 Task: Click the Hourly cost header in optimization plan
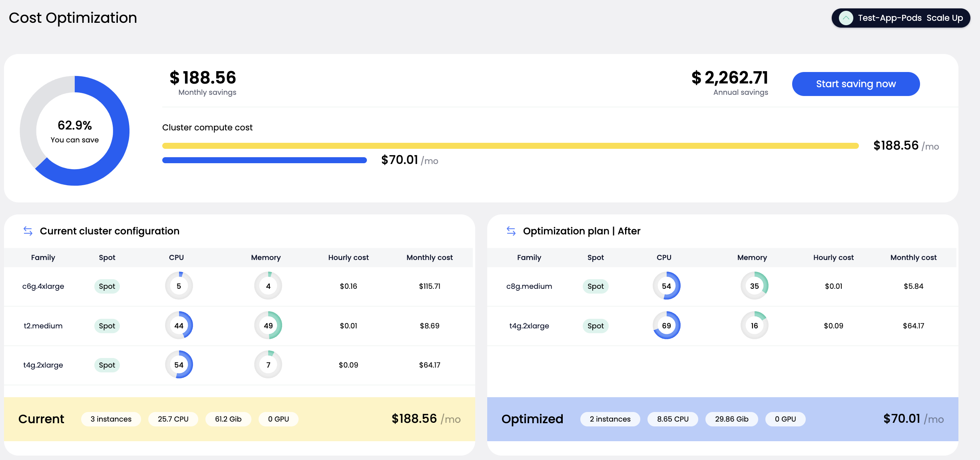pyautogui.click(x=834, y=258)
